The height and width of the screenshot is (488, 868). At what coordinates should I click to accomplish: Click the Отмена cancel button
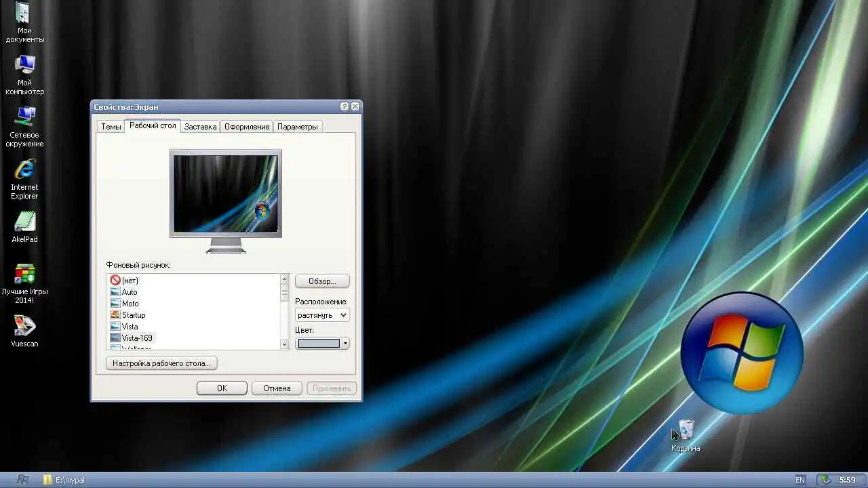277,388
